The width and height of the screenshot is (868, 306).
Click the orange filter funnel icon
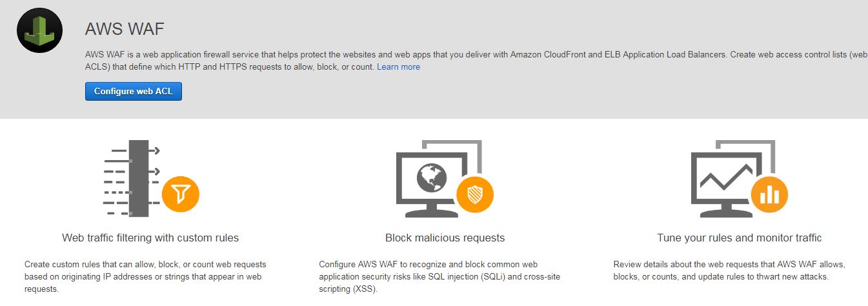tap(181, 193)
